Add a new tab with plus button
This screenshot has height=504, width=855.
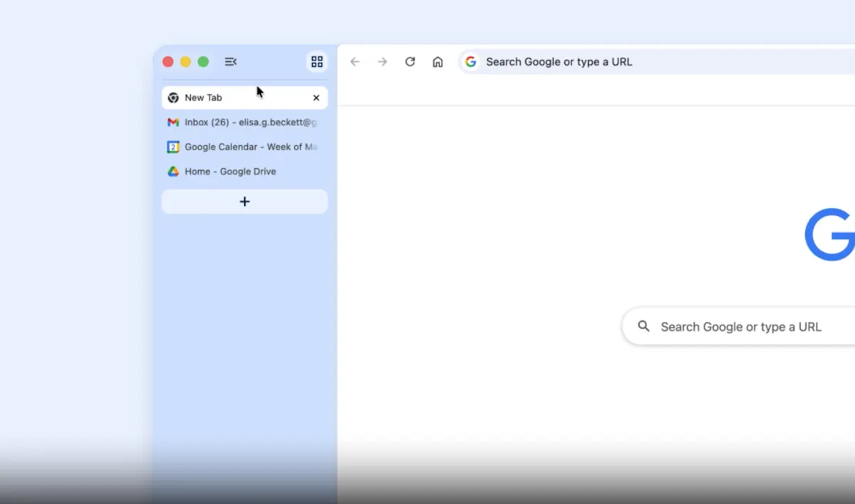[x=244, y=201]
